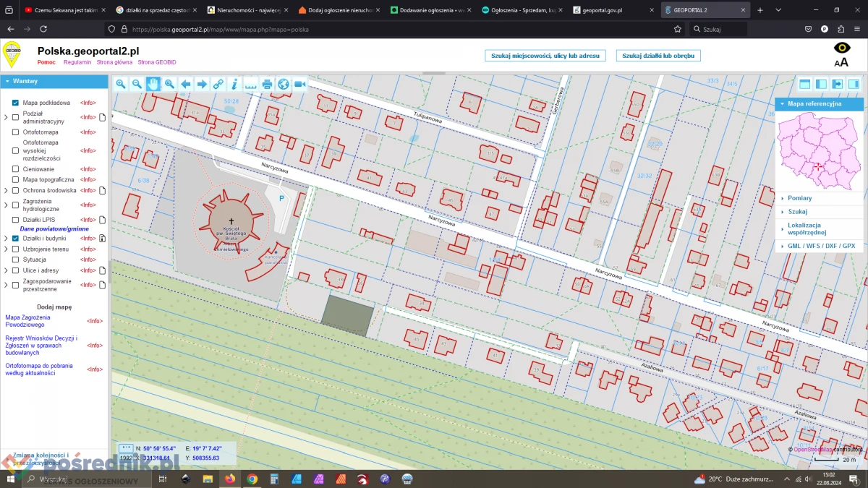Select the video camera toolbar icon
This screenshot has width=868, height=488.
pyautogui.click(x=299, y=84)
